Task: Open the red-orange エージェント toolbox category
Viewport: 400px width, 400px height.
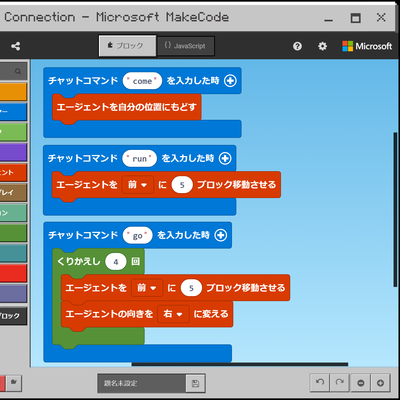Action: pos(13,172)
